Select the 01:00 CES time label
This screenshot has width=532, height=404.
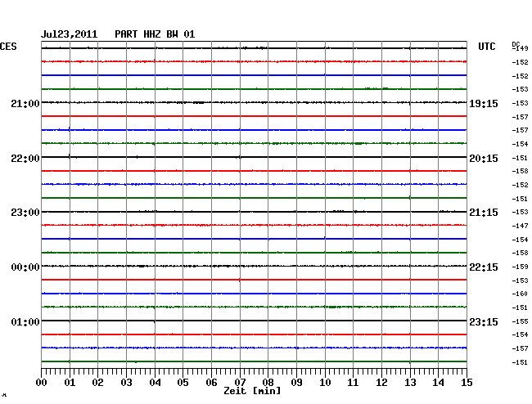(x=25, y=322)
